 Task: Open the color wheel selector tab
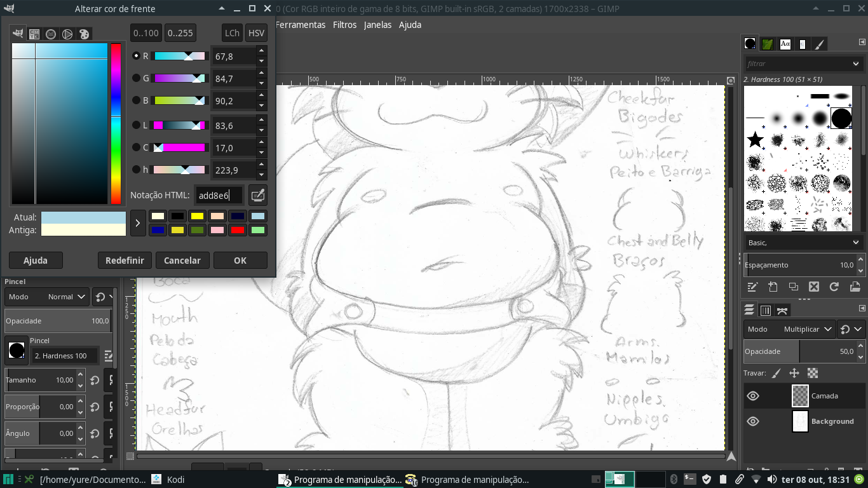coord(67,34)
